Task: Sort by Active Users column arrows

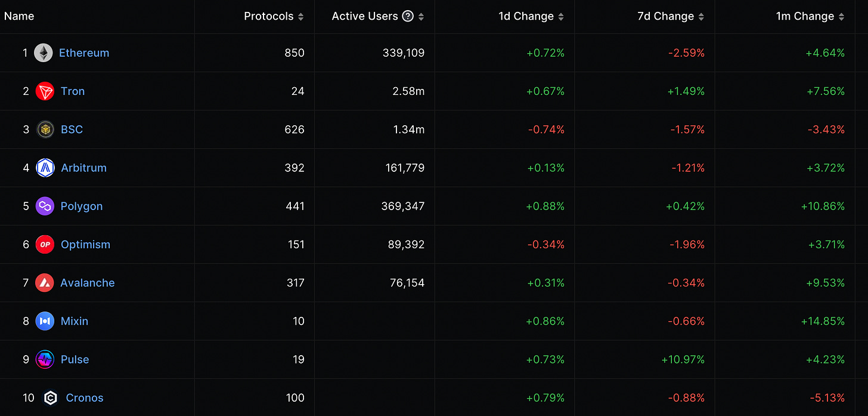Action: tap(421, 17)
